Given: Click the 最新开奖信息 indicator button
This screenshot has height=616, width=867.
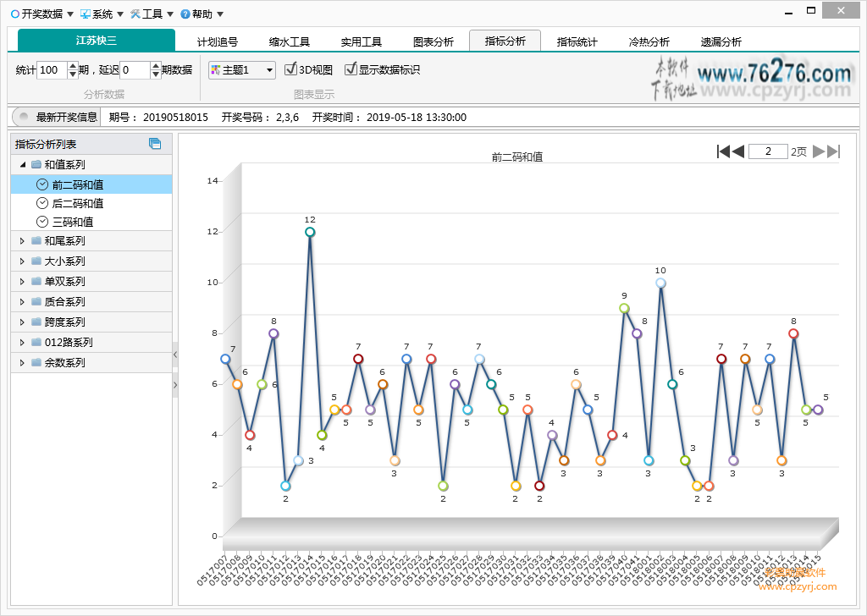Looking at the screenshot, I should (x=56, y=117).
